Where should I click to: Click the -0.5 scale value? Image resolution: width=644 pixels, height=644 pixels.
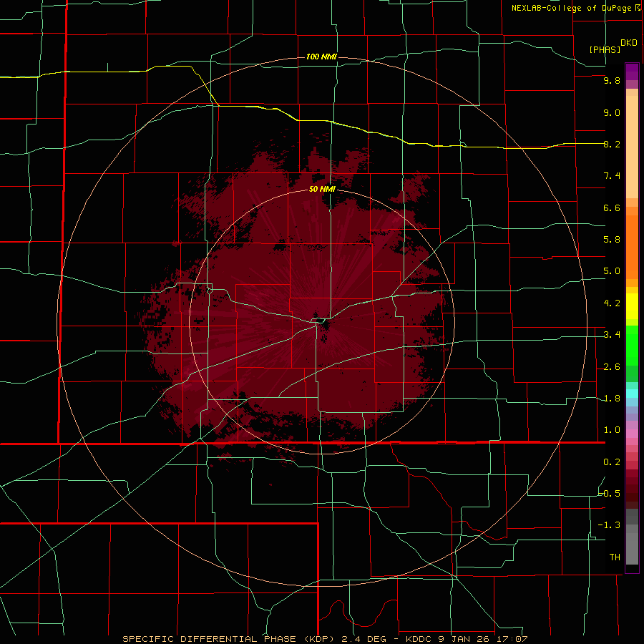click(610, 494)
